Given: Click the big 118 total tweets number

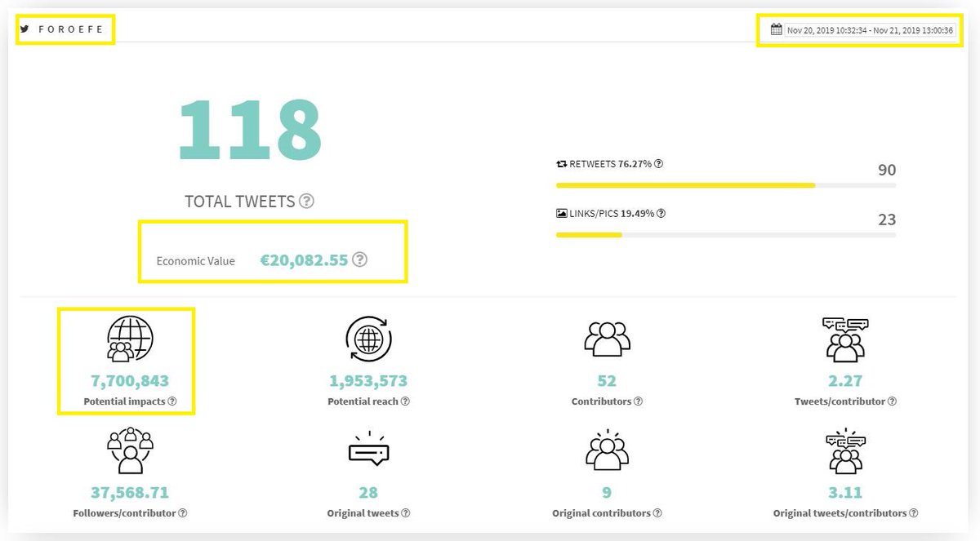Looking at the screenshot, I should tap(249, 129).
